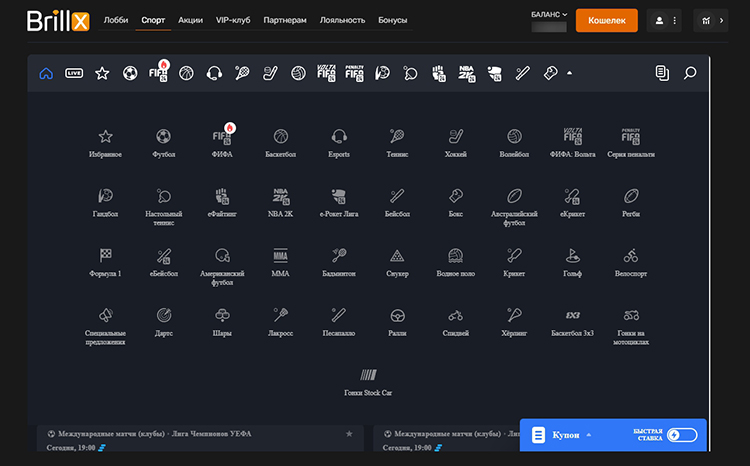Click the orange Кошелек button
This screenshot has width=750, height=466.
point(606,20)
